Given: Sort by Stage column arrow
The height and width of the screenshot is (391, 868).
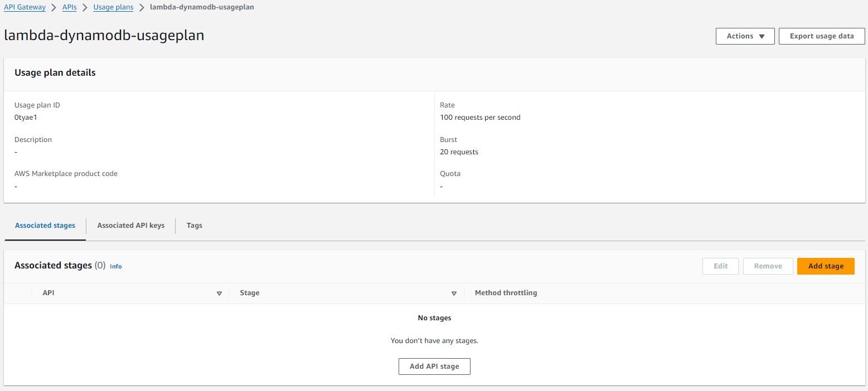Looking at the screenshot, I should tap(454, 294).
